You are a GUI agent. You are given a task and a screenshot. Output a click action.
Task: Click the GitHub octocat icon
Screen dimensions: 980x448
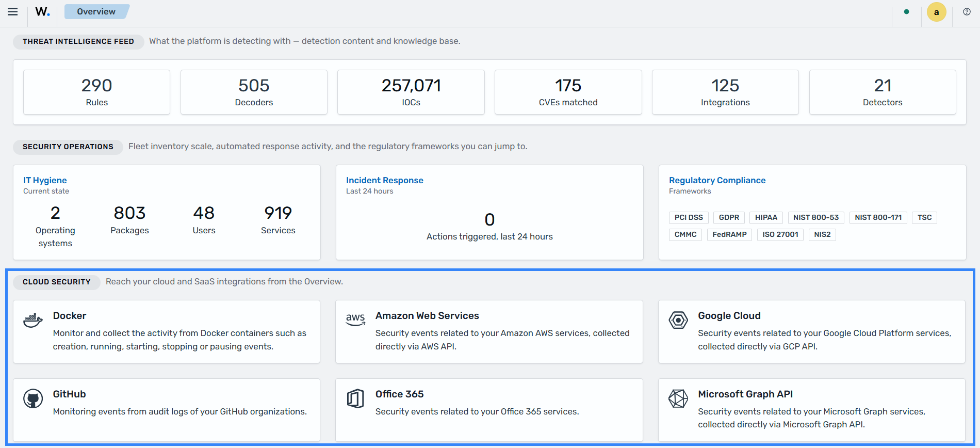click(x=33, y=398)
